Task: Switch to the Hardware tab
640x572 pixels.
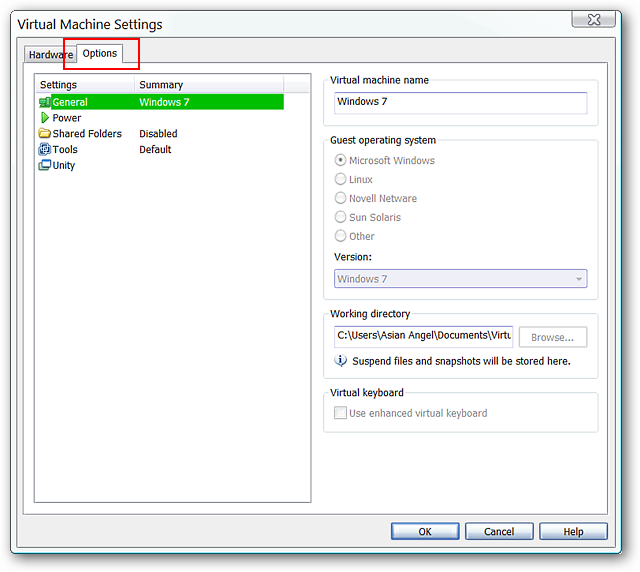Action: pyautogui.click(x=51, y=55)
